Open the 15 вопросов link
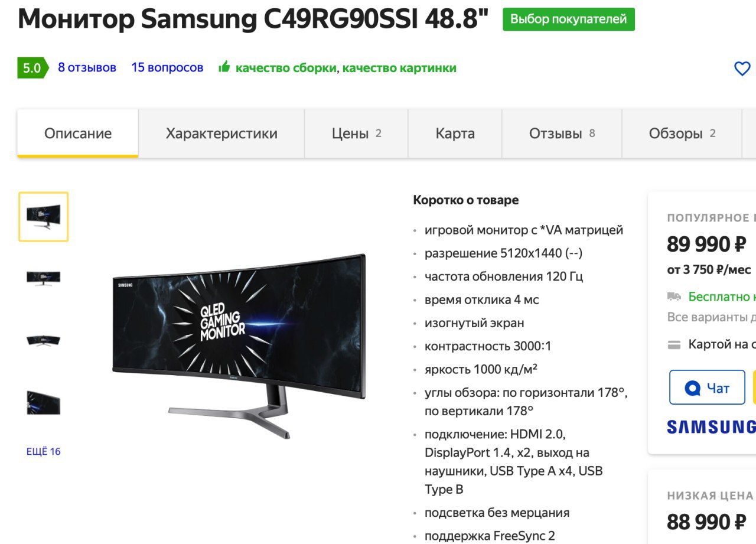This screenshot has height=544, width=756. [x=167, y=68]
